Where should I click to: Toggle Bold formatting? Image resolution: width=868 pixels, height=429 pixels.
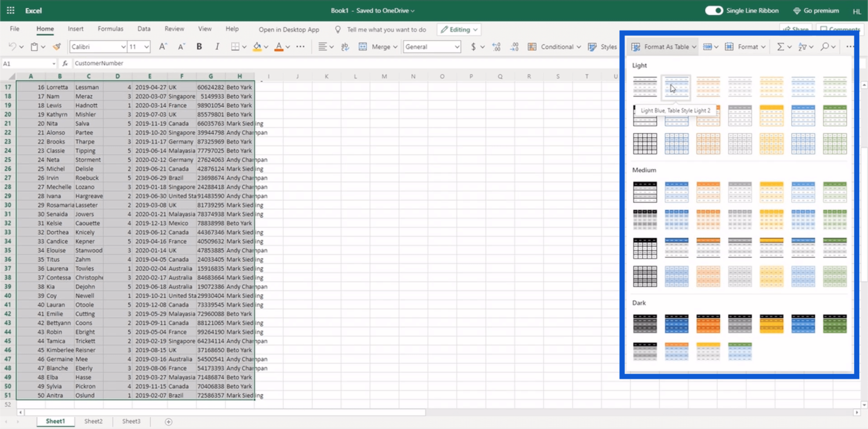[199, 47]
